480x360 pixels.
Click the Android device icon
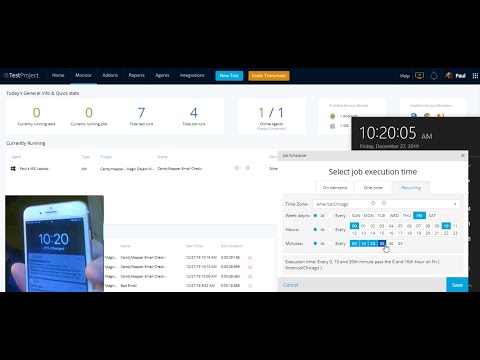click(332, 116)
